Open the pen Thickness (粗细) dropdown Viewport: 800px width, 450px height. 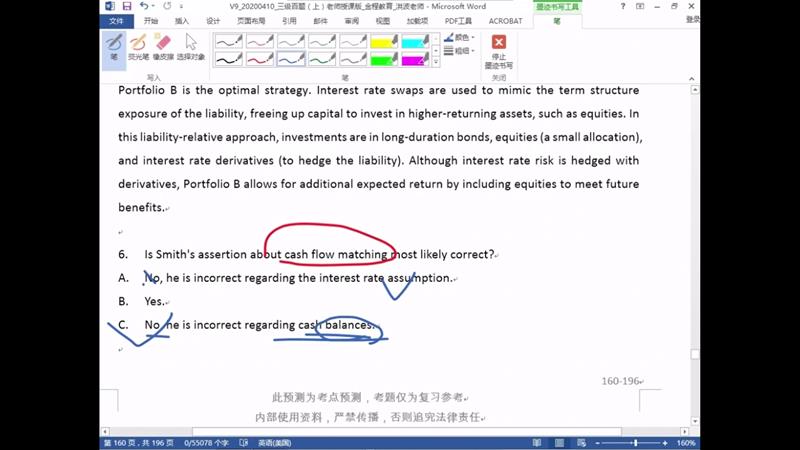459,51
